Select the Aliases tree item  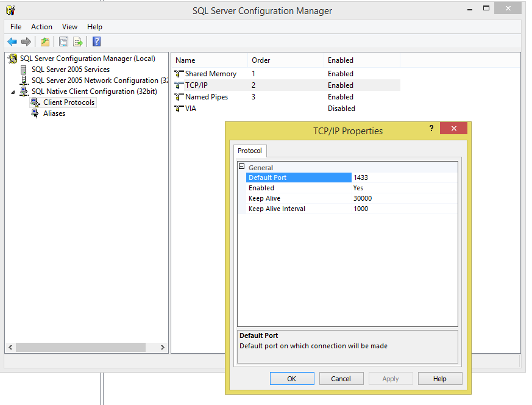(x=54, y=113)
